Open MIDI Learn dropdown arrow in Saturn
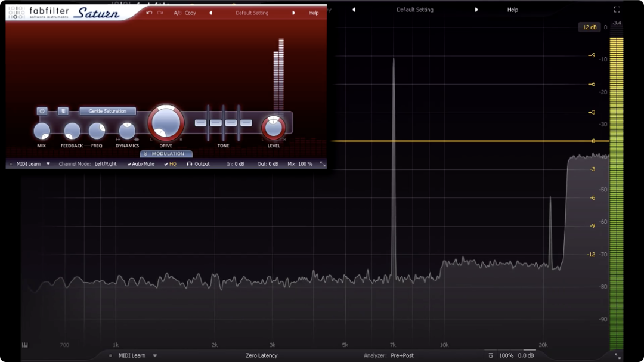Image resolution: width=644 pixels, height=362 pixels. (48, 164)
